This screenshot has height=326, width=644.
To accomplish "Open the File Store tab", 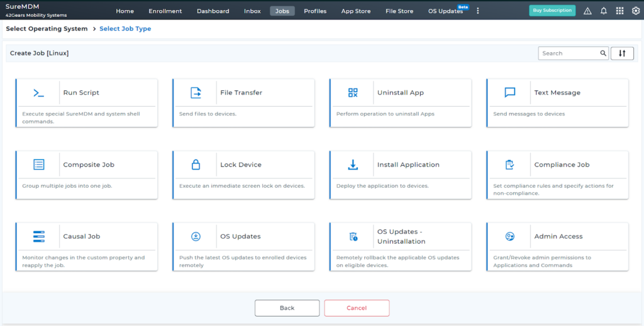I will [399, 11].
